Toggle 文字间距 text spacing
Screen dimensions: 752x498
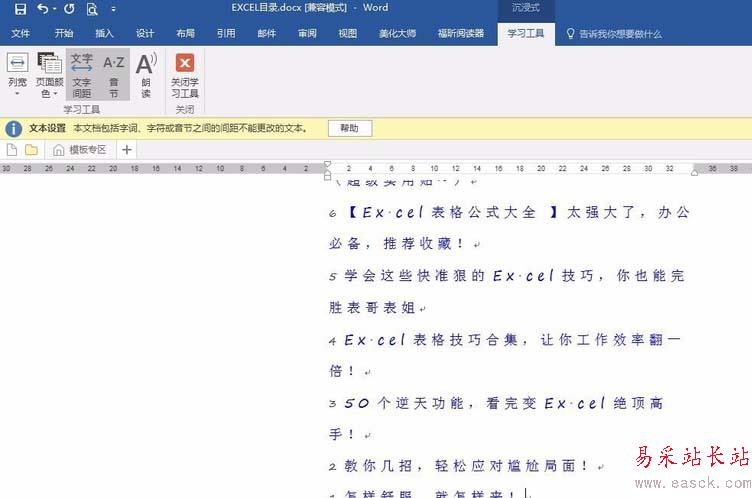[82, 74]
